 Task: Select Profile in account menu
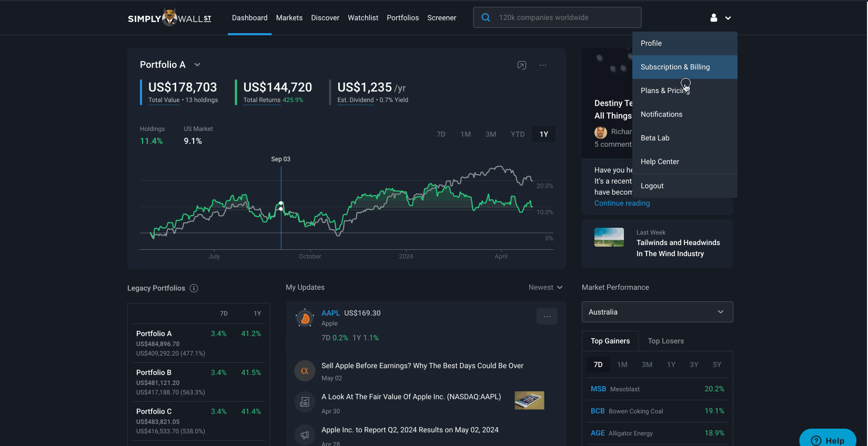click(x=685, y=43)
